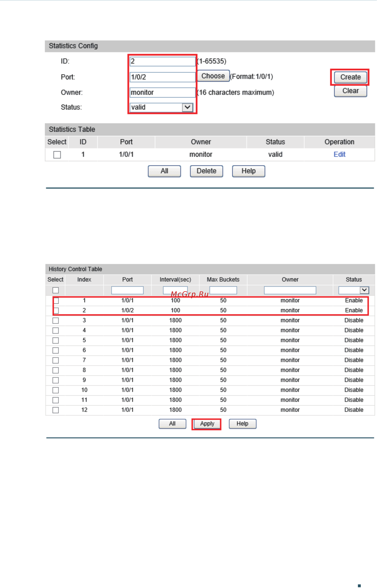Click the Owner input containing monitor
This screenshot has width=377, height=588.
click(x=163, y=93)
